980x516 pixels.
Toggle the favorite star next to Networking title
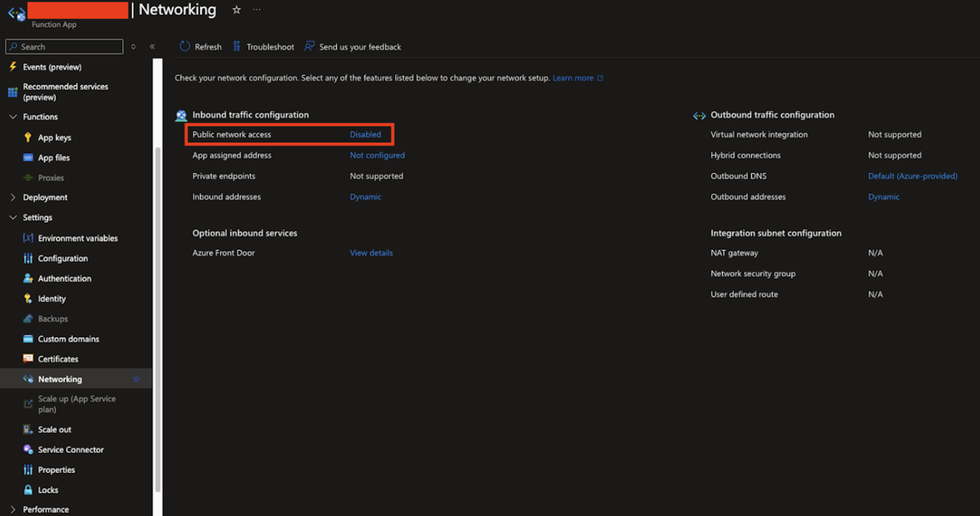point(236,9)
